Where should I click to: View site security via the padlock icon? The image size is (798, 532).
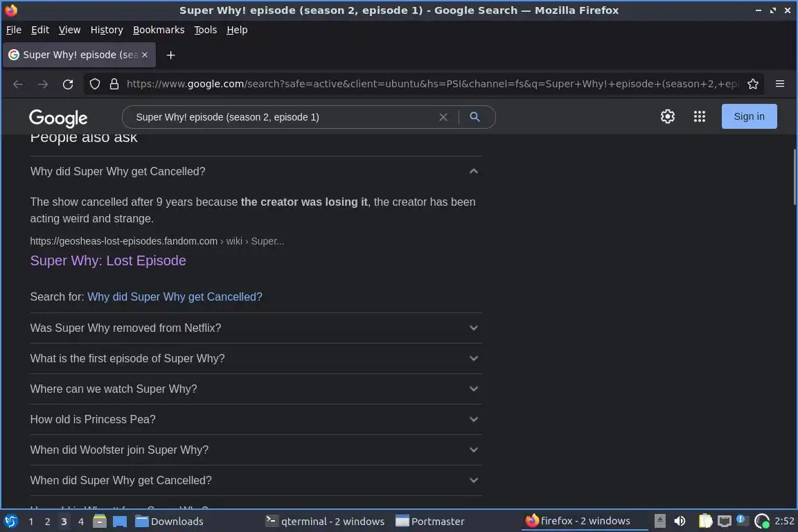[114, 84]
